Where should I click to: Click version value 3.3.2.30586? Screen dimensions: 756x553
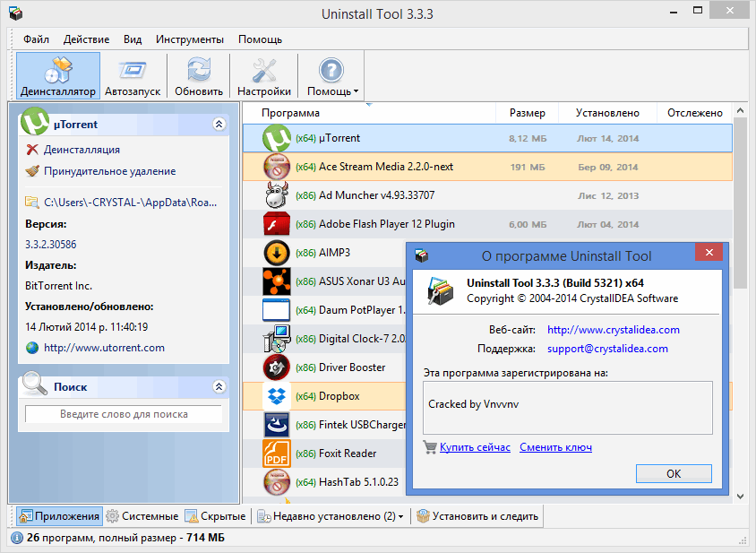[x=51, y=244]
